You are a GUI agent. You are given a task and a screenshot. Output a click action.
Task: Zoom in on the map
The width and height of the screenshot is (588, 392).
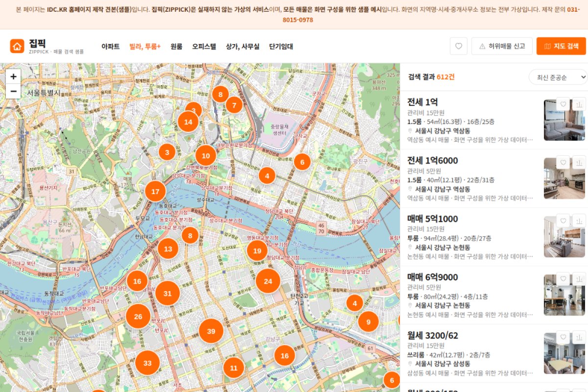(13, 76)
